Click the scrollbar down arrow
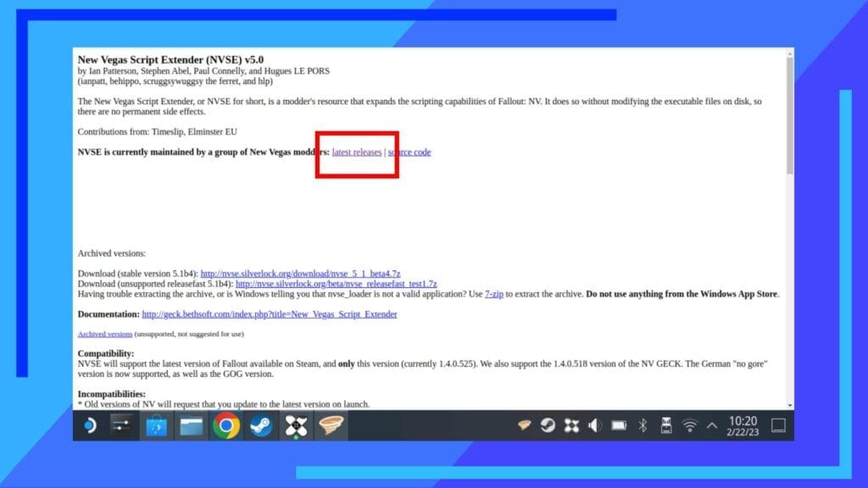 tap(790, 406)
